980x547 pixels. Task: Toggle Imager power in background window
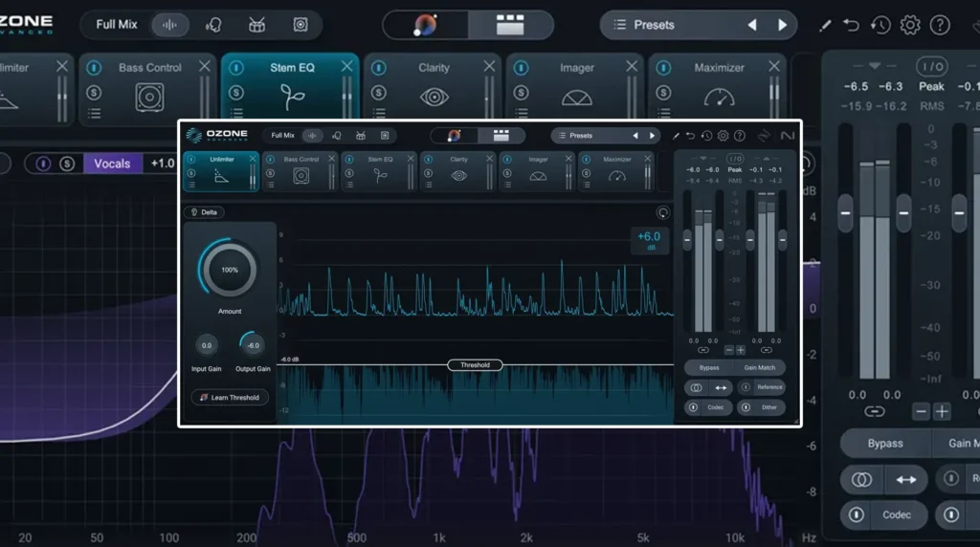(522, 68)
